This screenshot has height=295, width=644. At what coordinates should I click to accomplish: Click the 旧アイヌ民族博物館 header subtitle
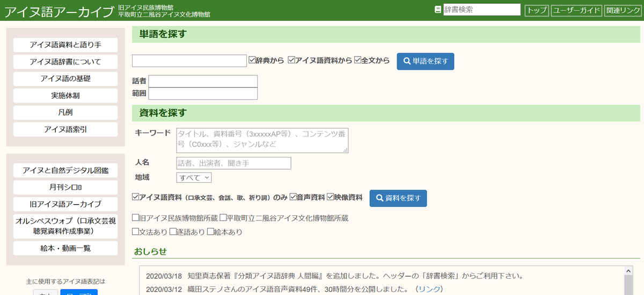(145, 7)
